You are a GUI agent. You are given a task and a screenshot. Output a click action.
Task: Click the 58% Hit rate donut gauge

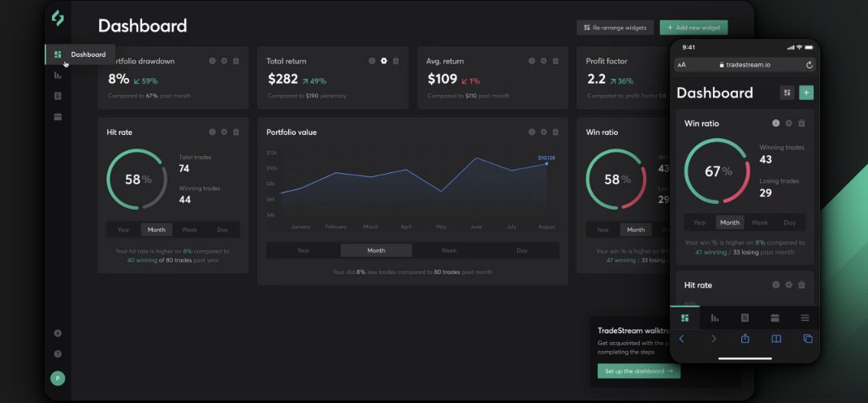pos(136,179)
